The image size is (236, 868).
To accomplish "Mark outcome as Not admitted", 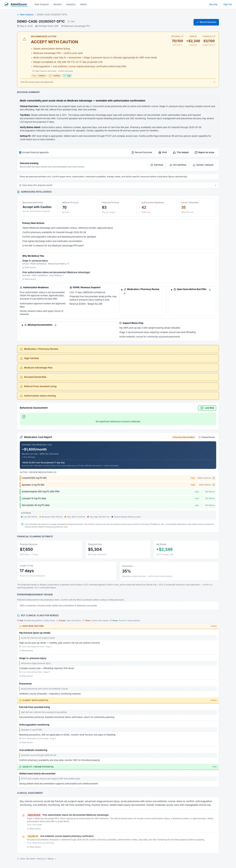I will [x=178, y=165].
